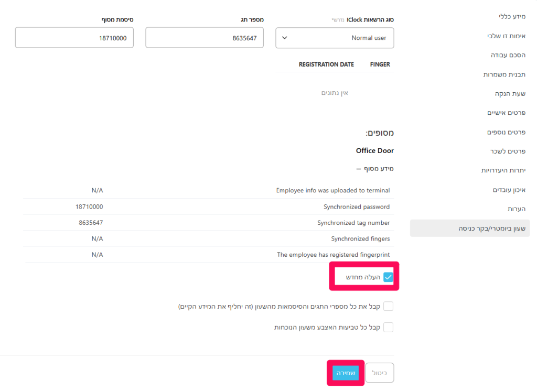Viewport: 537px width, 392px height.
Task: Show the פרטים אישיים page
Action: (506, 113)
